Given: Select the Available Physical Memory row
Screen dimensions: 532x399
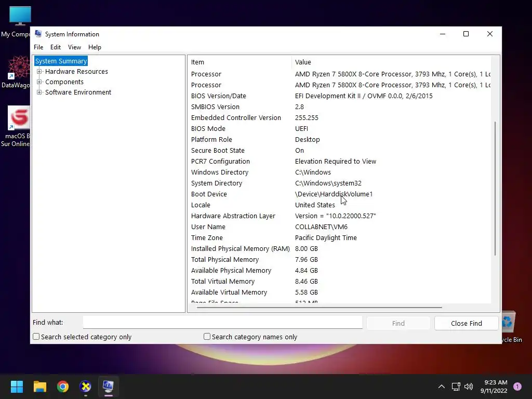Looking at the screenshot, I should click(339, 270).
